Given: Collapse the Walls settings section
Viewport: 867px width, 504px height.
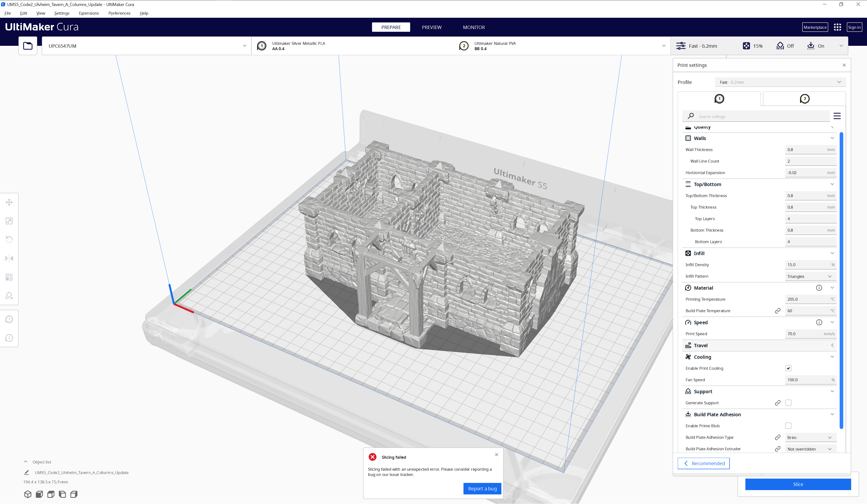Looking at the screenshot, I should pyautogui.click(x=832, y=138).
